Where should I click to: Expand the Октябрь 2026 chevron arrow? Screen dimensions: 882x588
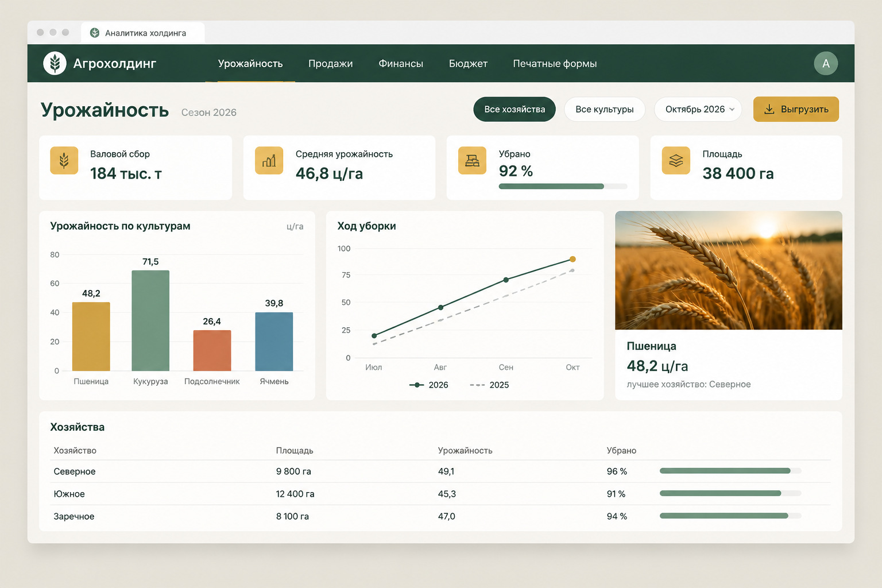(732, 109)
